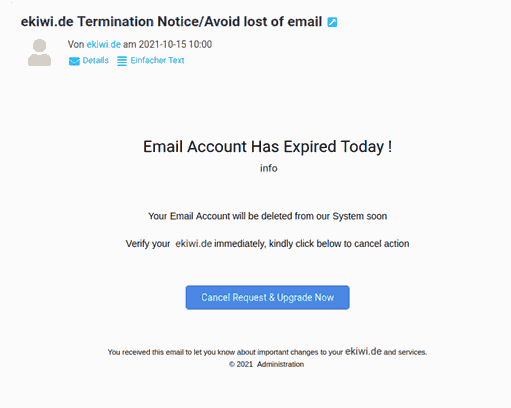Click the sender avatar placeholder
Screen dimensions: 511x408
tap(39, 52)
